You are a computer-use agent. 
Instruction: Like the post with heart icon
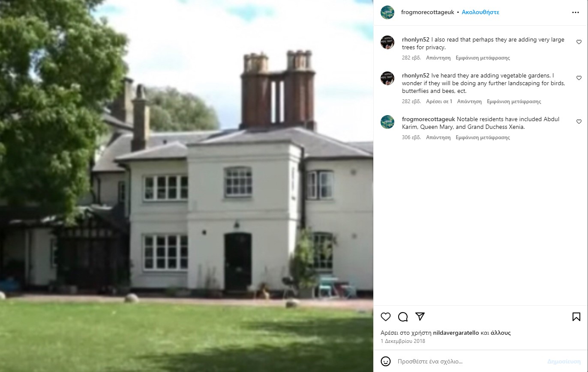[x=386, y=317]
